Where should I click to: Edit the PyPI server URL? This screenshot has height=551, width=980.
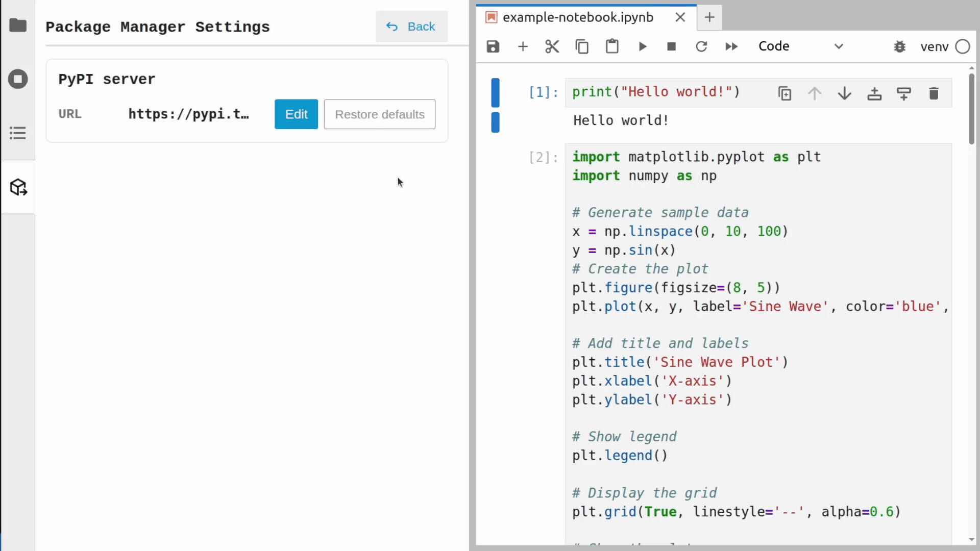pyautogui.click(x=296, y=114)
